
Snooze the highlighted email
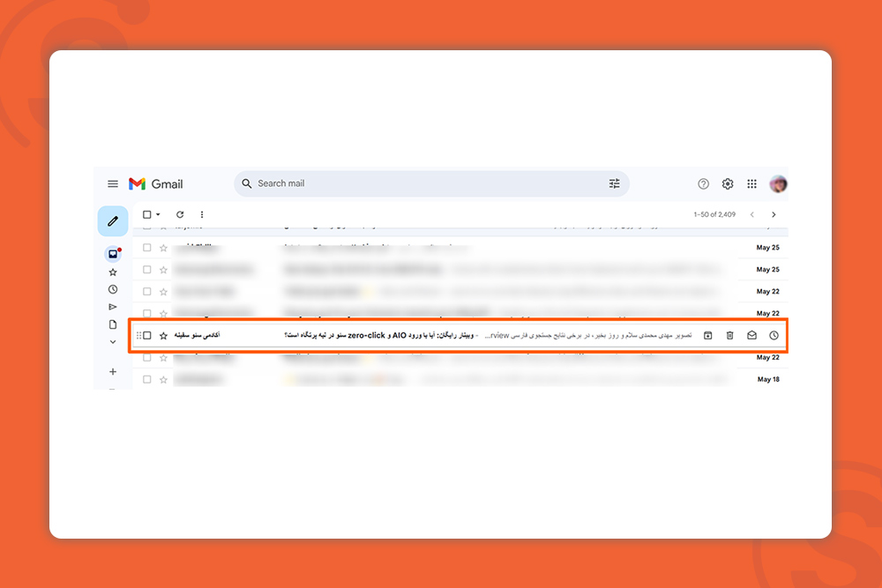pyautogui.click(x=774, y=336)
